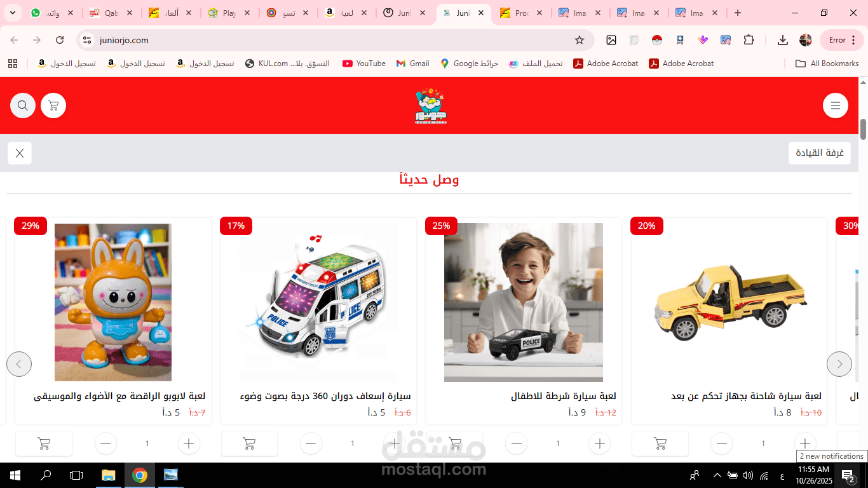Decrease quantity of the ambulance toy
Image resolution: width=868 pixels, height=488 pixels.
click(311, 444)
